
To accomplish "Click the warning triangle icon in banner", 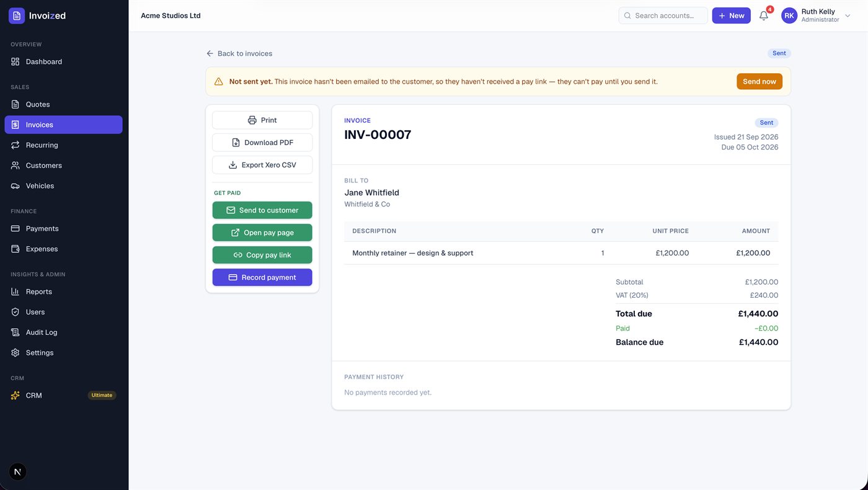I will point(218,81).
